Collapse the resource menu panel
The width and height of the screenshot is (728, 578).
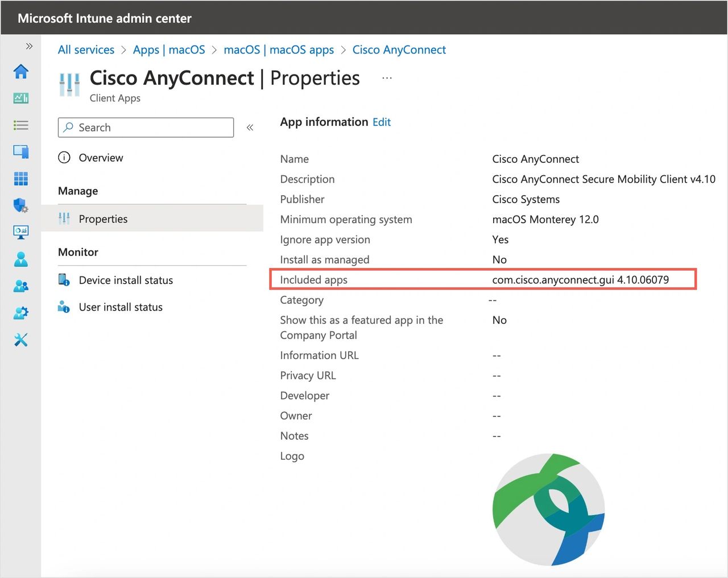(x=250, y=127)
